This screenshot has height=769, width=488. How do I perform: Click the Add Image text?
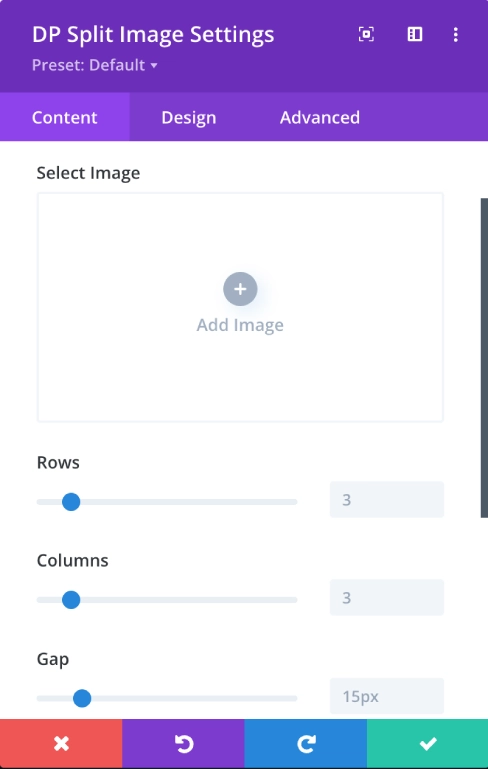pos(240,325)
